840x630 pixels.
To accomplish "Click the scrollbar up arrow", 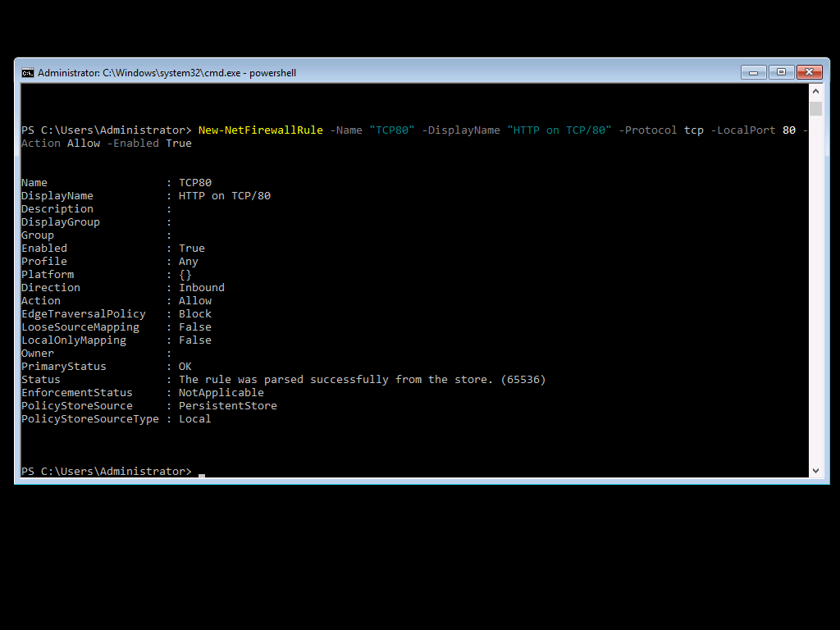I will click(815, 90).
